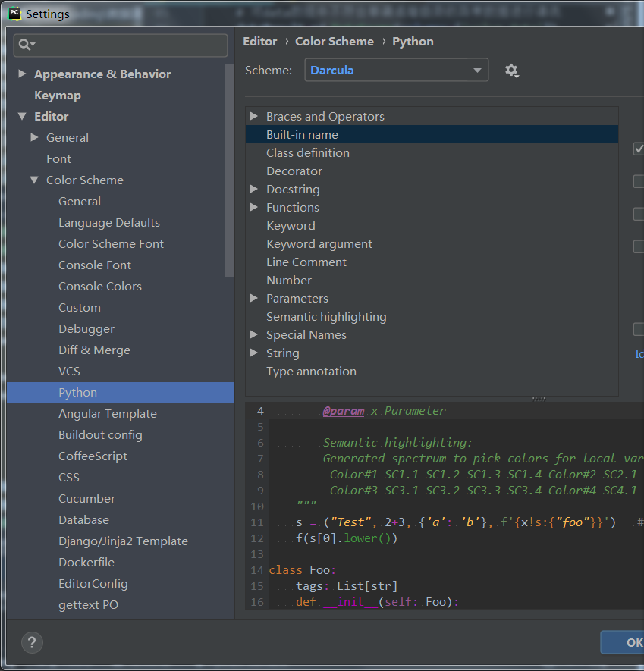Collapse the Editor section
This screenshot has width=644, height=671.
[x=22, y=116]
